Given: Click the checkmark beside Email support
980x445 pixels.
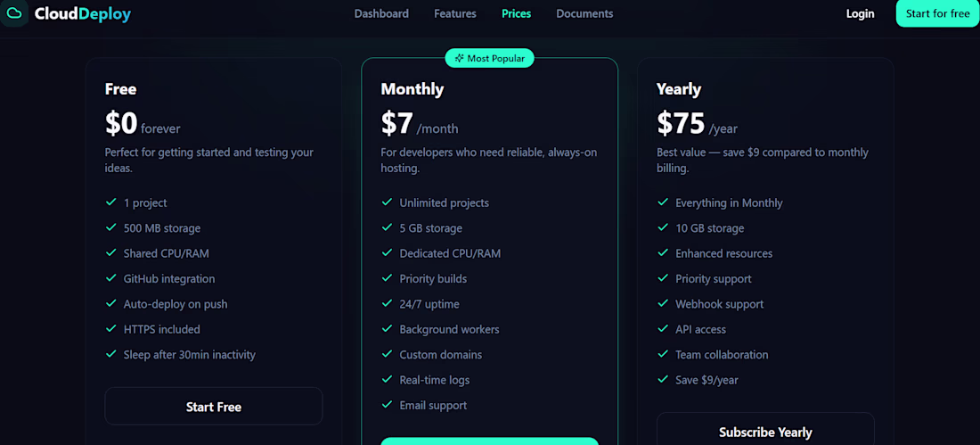Looking at the screenshot, I should pos(387,404).
